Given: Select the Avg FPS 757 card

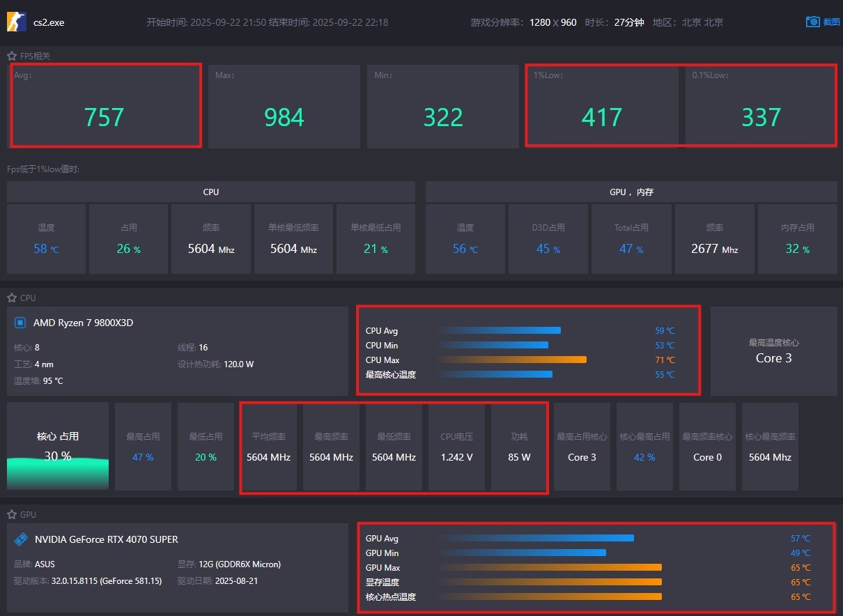Looking at the screenshot, I should tap(105, 106).
